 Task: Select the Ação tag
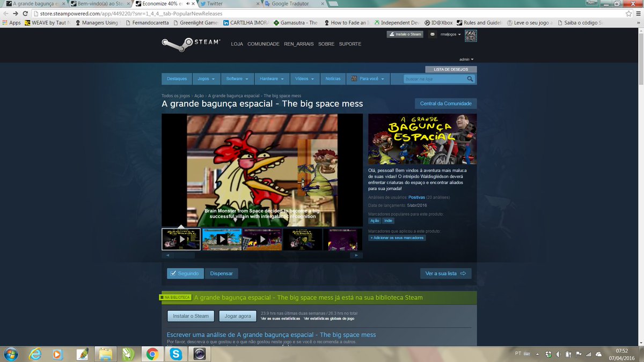[375, 220]
